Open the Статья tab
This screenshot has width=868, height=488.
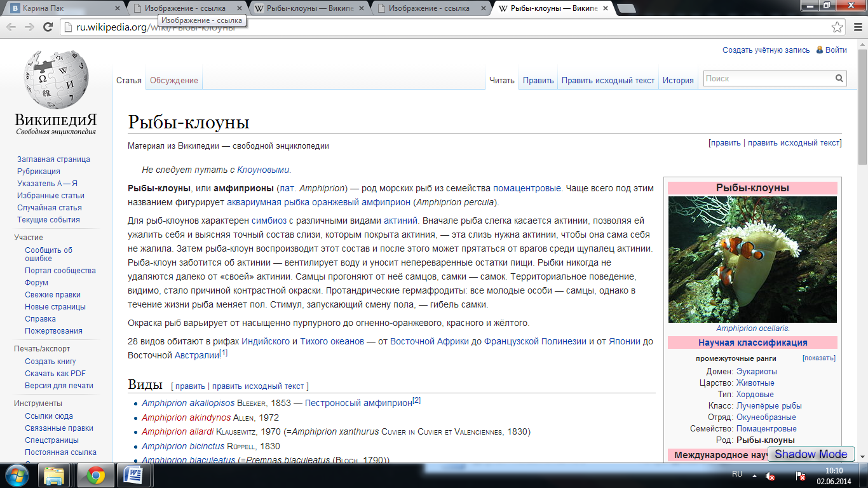(129, 81)
